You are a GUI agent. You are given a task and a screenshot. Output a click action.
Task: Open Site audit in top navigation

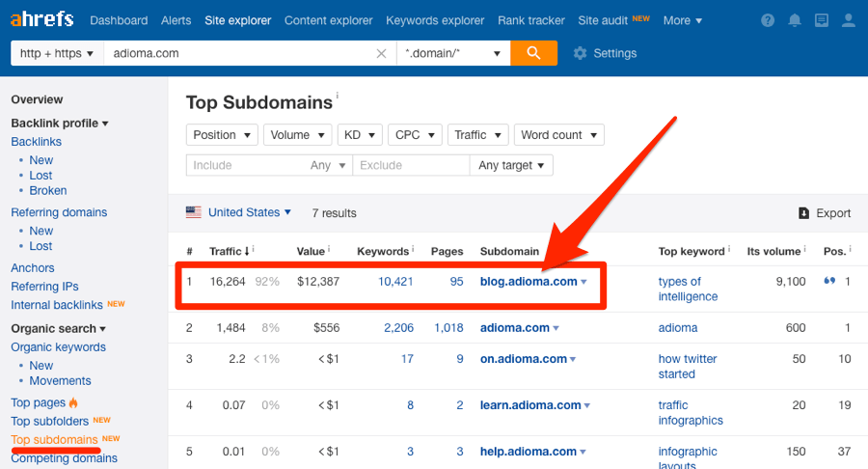click(603, 20)
